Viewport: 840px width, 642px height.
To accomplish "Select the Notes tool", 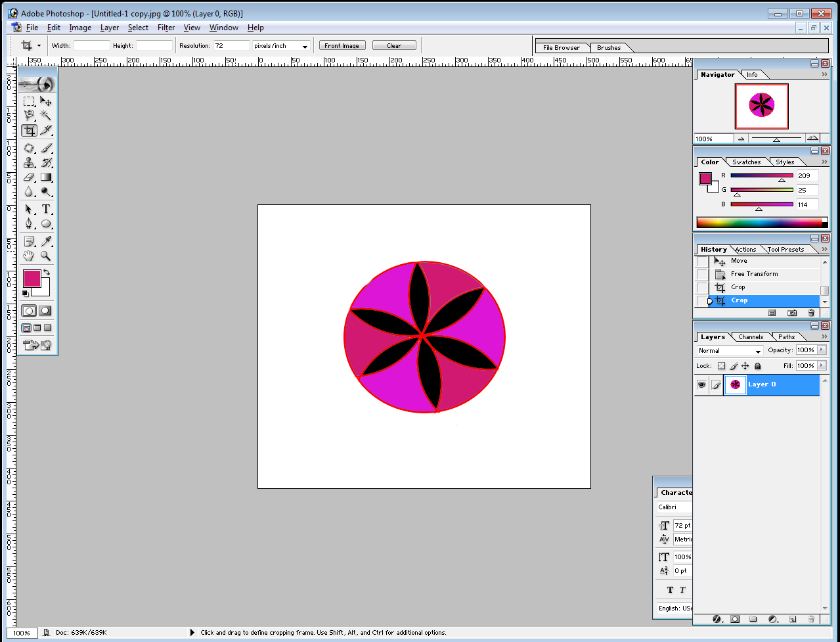I will tap(29, 242).
